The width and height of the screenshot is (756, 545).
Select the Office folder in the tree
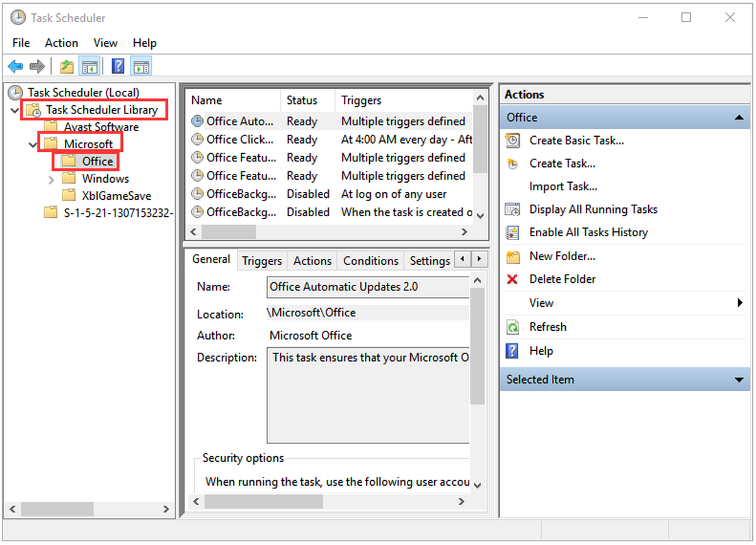98,161
